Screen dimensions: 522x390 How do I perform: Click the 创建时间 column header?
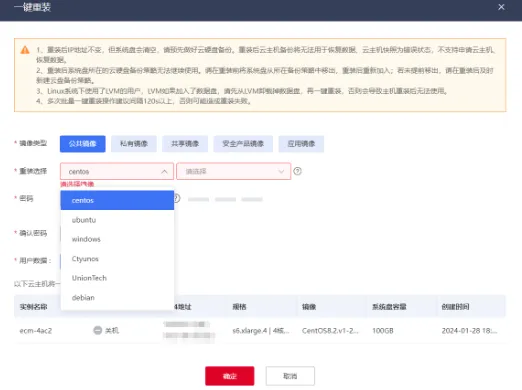coord(455,307)
